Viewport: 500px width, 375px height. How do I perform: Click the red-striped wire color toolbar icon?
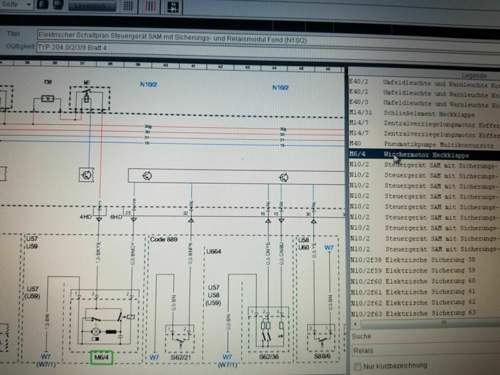click(x=150, y=6)
